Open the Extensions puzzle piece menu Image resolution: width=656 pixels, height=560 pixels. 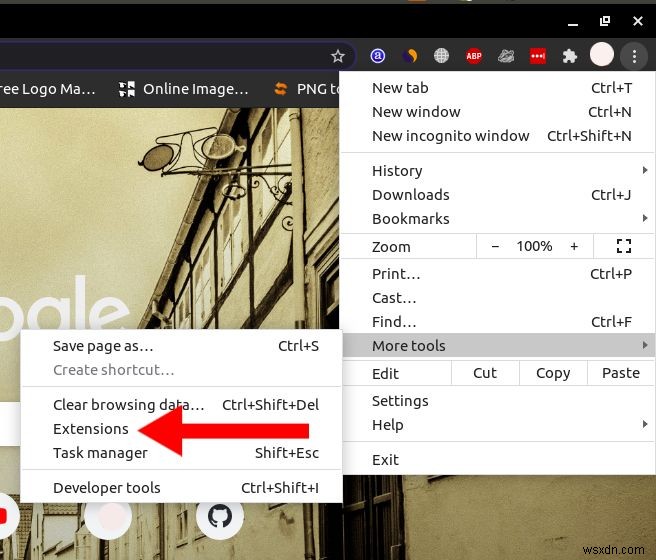pos(569,56)
